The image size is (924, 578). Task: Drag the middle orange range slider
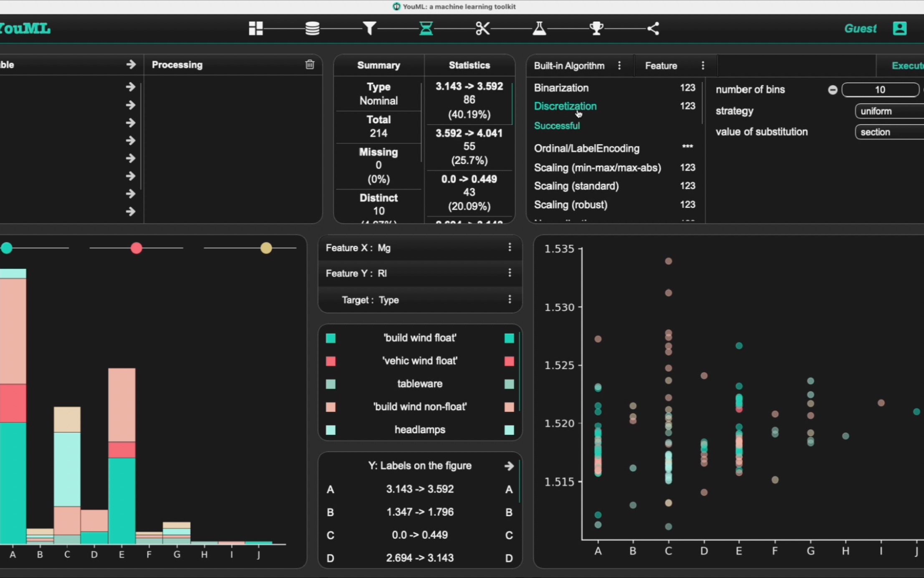tap(136, 248)
